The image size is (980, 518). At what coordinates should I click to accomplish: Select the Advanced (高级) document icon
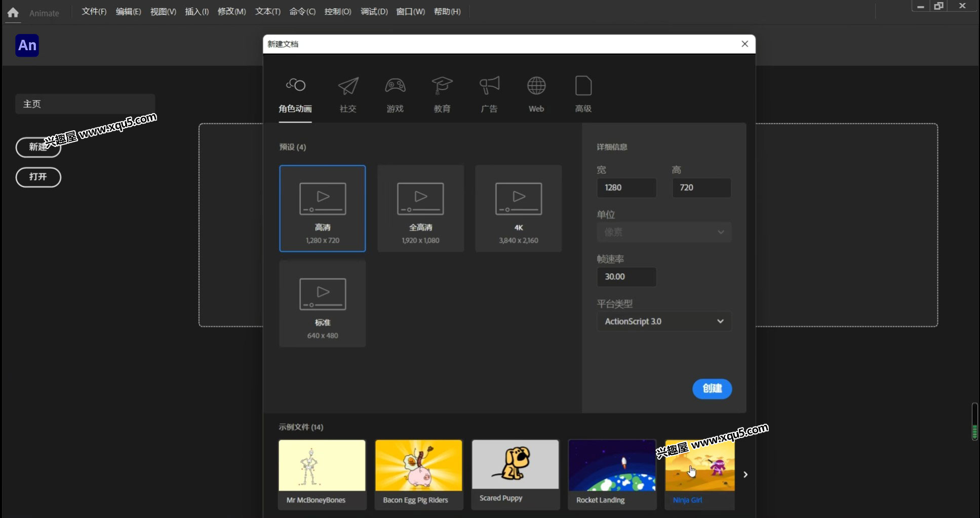tap(583, 86)
